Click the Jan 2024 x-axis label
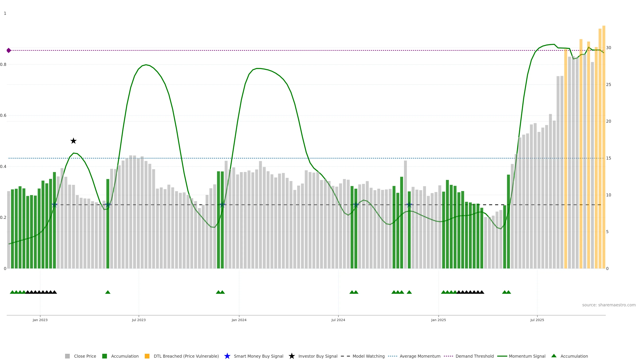Screen dimensions: 644x362 point(239,320)
